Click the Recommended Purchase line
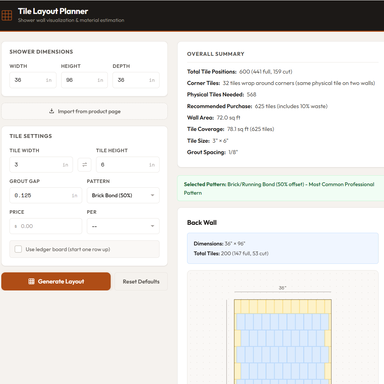Screen dimensions: 384x384 (x=257, y=106)
